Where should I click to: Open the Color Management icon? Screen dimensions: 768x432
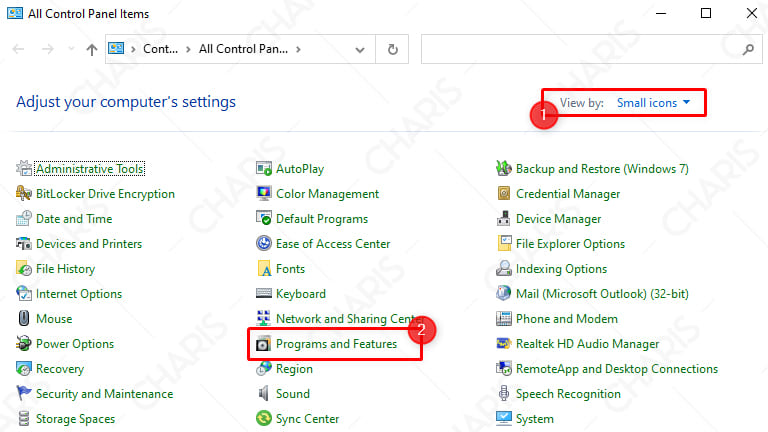point(264,193)
